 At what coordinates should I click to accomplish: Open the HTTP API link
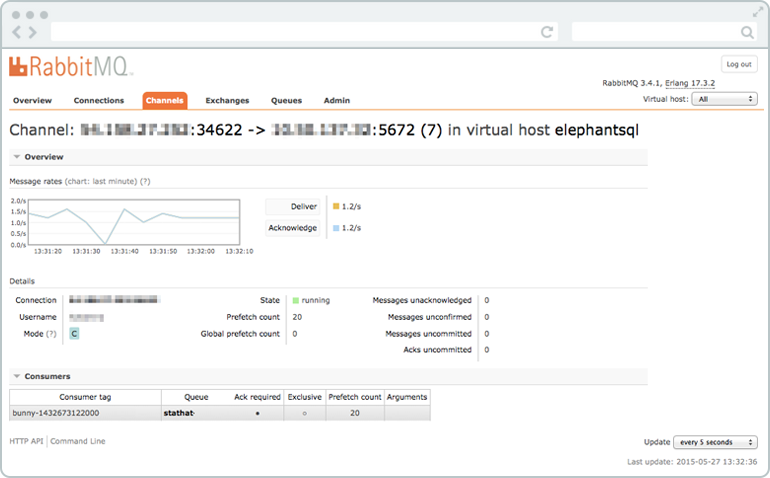click(27, 441)
